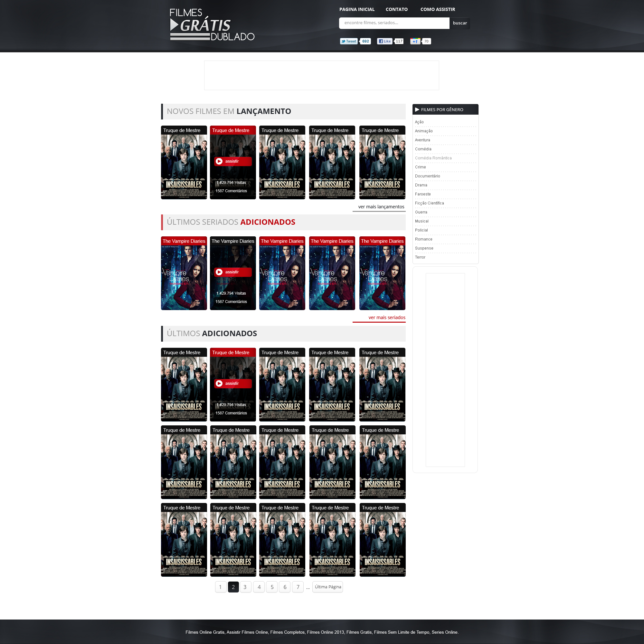644x644 pixels.
Task: Select the Comédia Romântica genre
Action: pyautogui.click(x=433, y=158)
